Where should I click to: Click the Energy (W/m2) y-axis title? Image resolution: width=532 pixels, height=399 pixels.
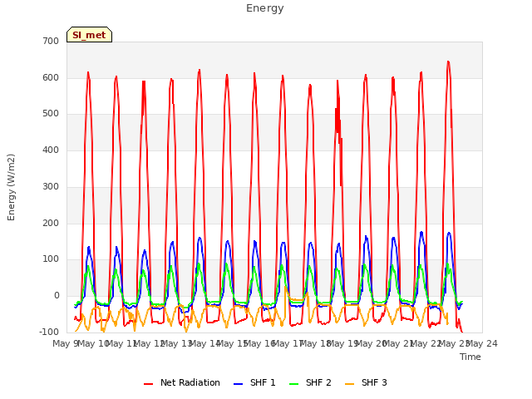pos(11,187)
